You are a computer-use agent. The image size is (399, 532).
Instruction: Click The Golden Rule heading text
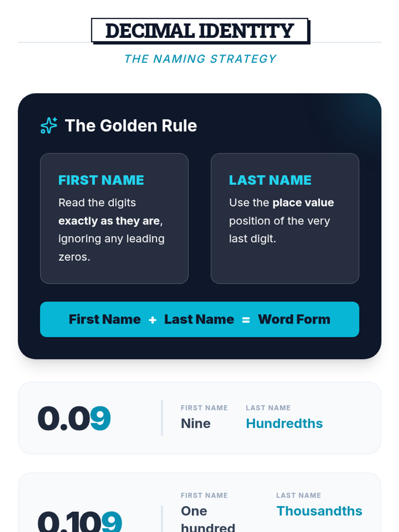click(x=131, y=126)
